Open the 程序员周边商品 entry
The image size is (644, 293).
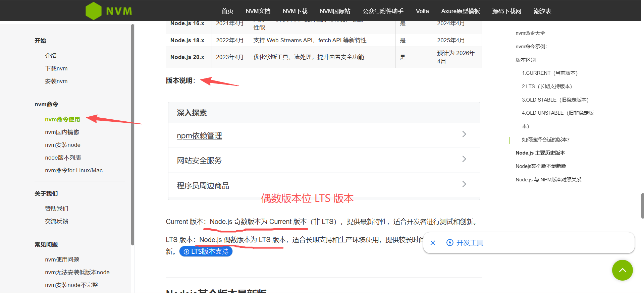point(203,185)
